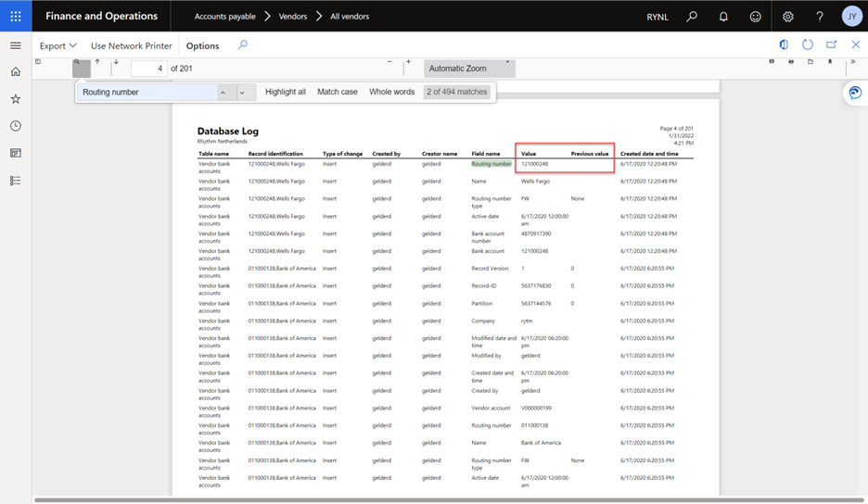Open the Workspaces icon in sidebar
The width and height of the screenshot is (868, 504).
[x=16, y=153]
